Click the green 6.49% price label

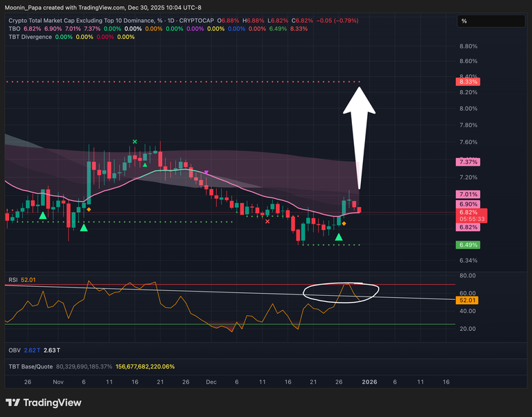pyautogui.click(x=468, y=245)
